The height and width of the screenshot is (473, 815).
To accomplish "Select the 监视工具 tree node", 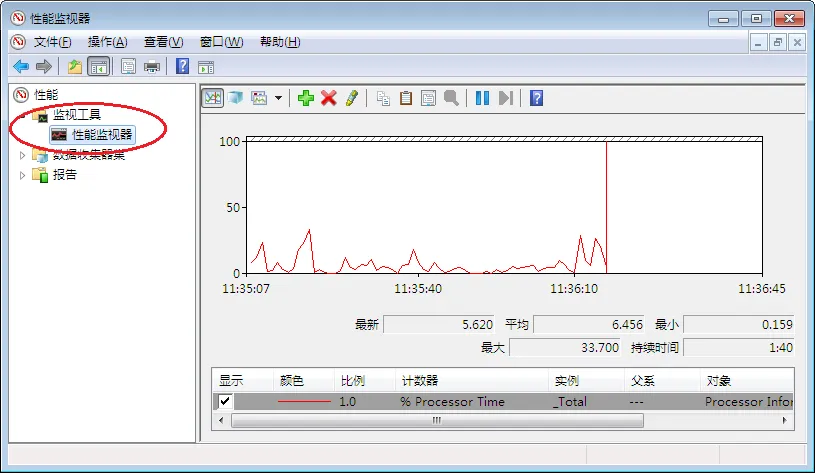I will tap(77, 115).
